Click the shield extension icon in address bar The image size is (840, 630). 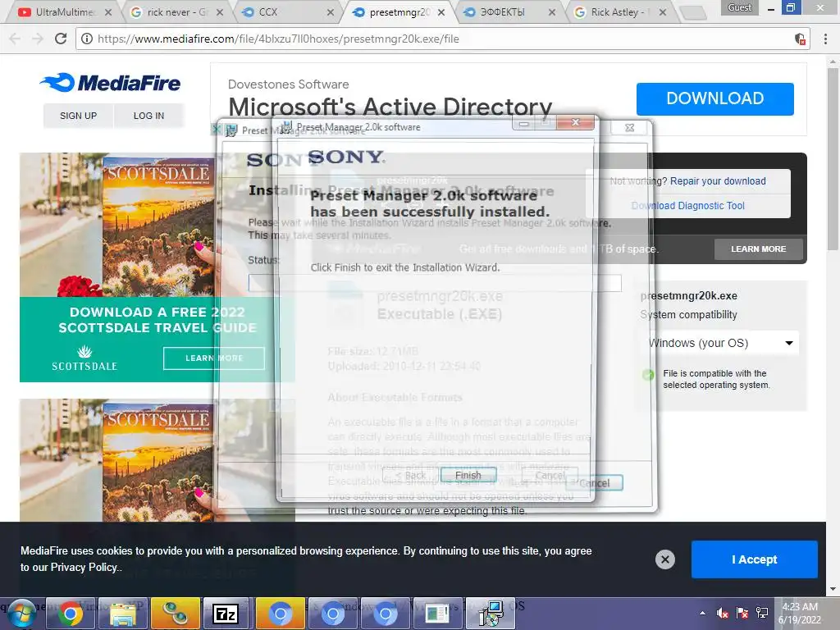pos(800,39)
